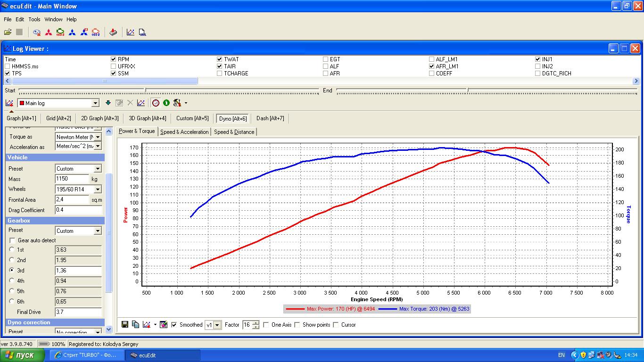Open dropdown arrow beside tools icon
644x362 pixels.
pyautogui.click(x=186, y=103)
